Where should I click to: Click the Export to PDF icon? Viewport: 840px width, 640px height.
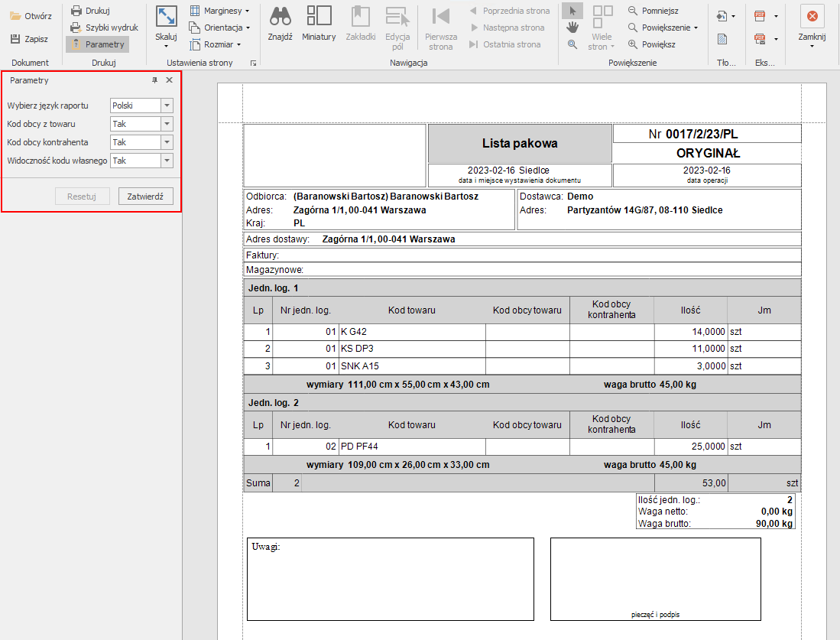[x=760, y=16]
